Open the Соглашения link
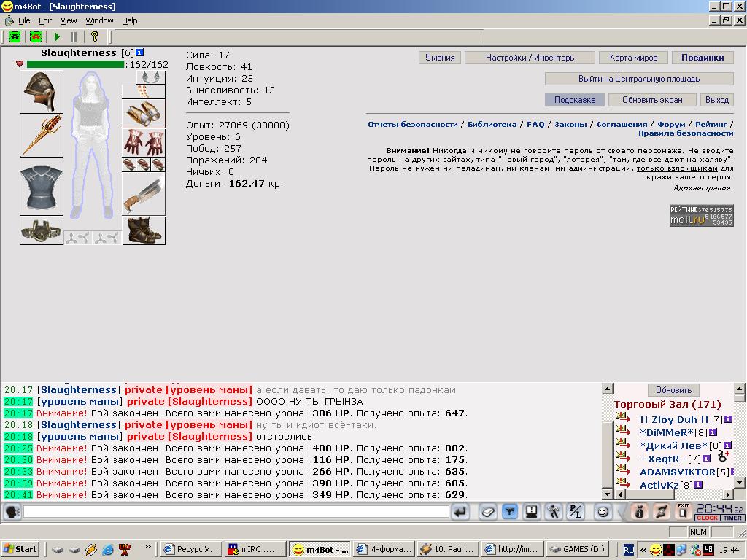Screen dimensions: 747x560 pyautogui.click(x=622, y=124)
